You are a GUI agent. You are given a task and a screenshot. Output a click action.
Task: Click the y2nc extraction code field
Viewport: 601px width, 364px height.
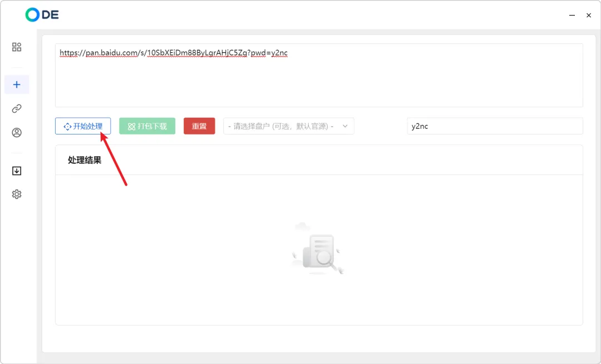coord(495,126)
